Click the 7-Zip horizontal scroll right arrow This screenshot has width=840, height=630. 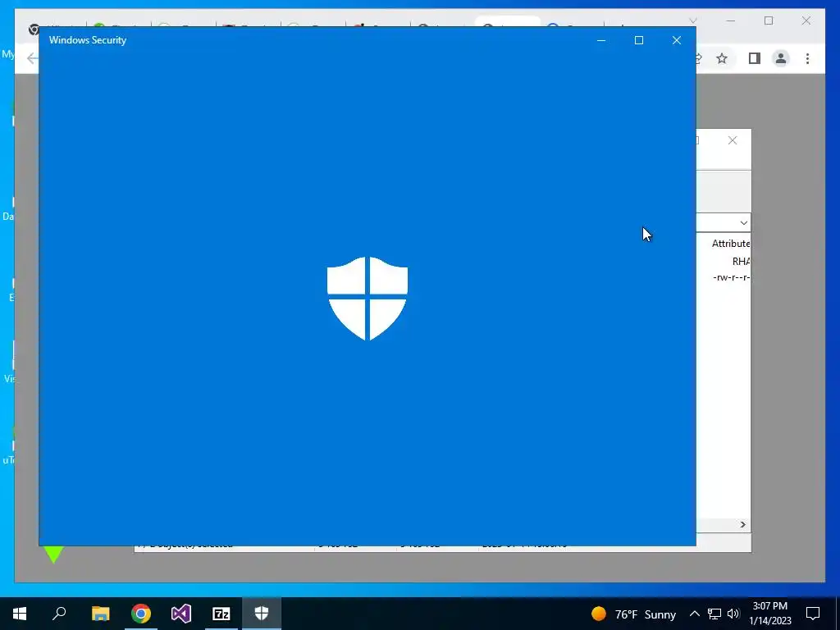pos(743,524)
